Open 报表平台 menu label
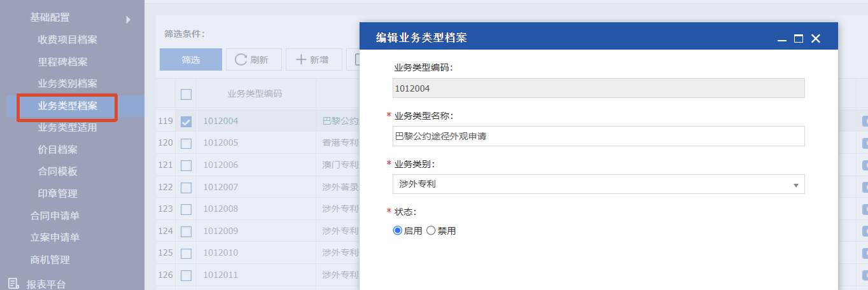Viewport: 868px width, 290px height. click(46, 284)
